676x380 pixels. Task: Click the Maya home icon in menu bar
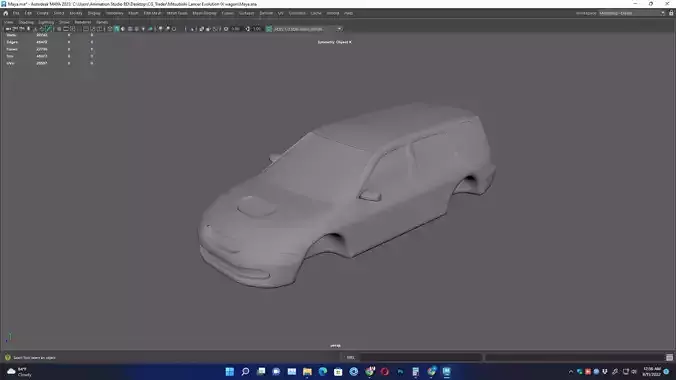pos(6,13)
